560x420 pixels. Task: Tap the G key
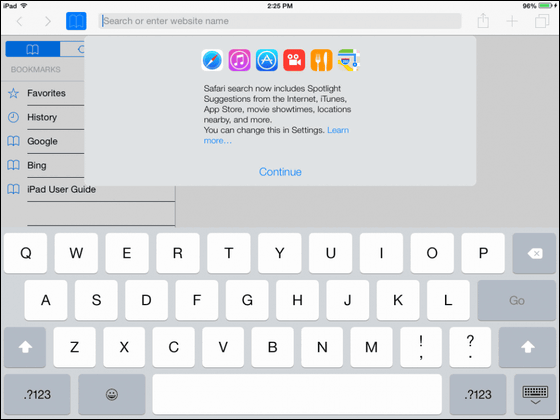tap(247, 300)
